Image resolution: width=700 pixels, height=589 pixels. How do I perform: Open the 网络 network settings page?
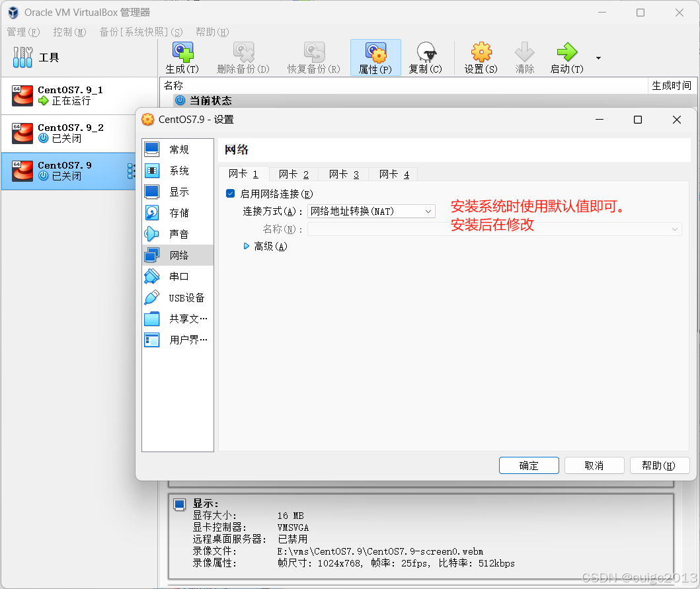click(x=178, y=255)
